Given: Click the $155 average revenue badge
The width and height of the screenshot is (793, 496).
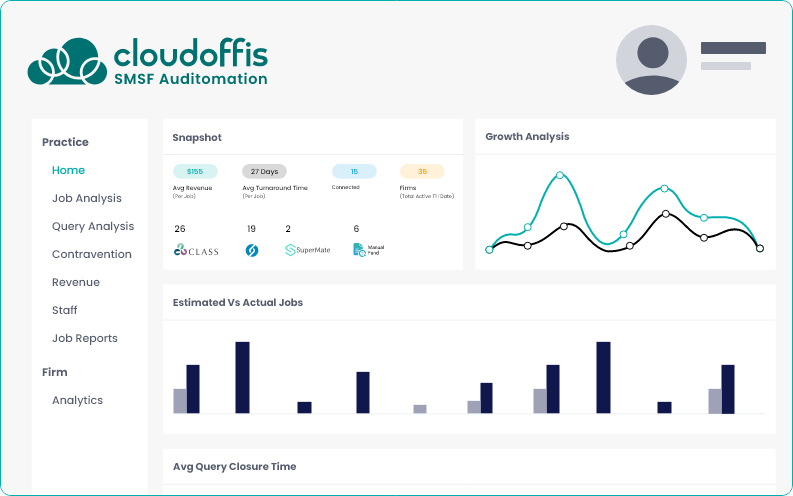Looking at the screenshot, I should point(194,171).
